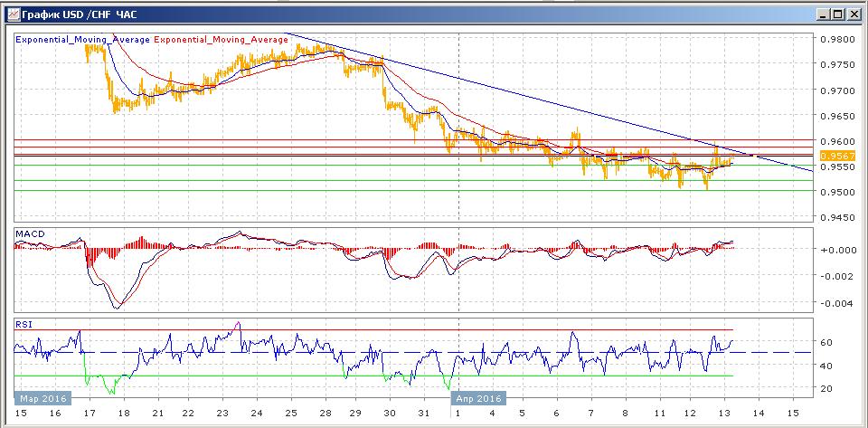This screenshot has height=428, width=868.
Task: Minimize the USD/CHF chart window
Action: click(x=823, y=14)
